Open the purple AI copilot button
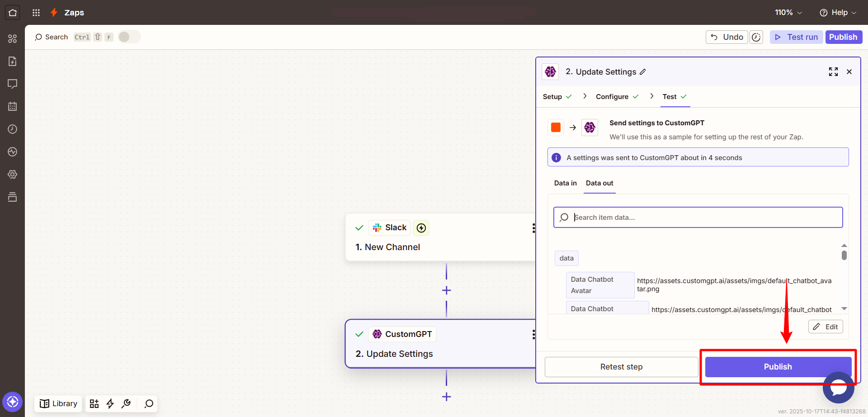 pyautogui.click(x=13, y=402)
